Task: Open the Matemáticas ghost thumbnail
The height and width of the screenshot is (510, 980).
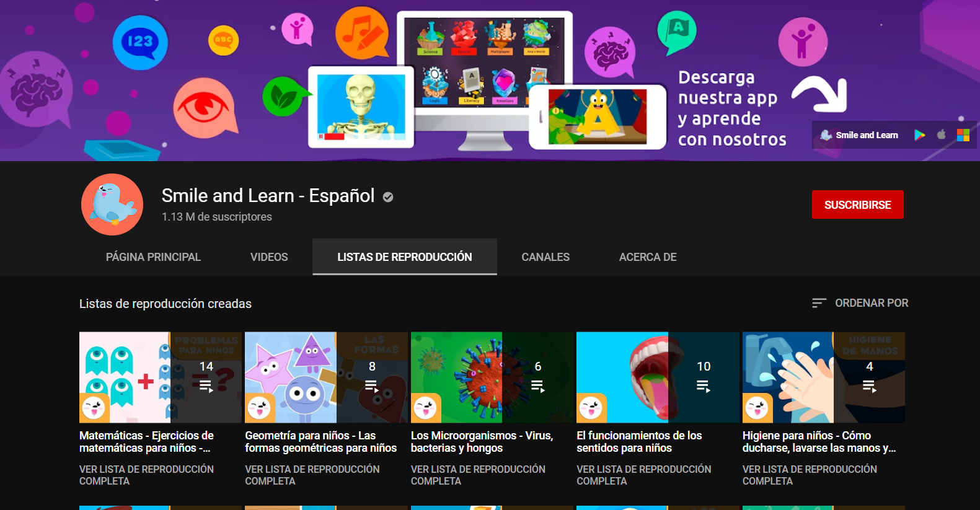Action: (x=161, y=377)
